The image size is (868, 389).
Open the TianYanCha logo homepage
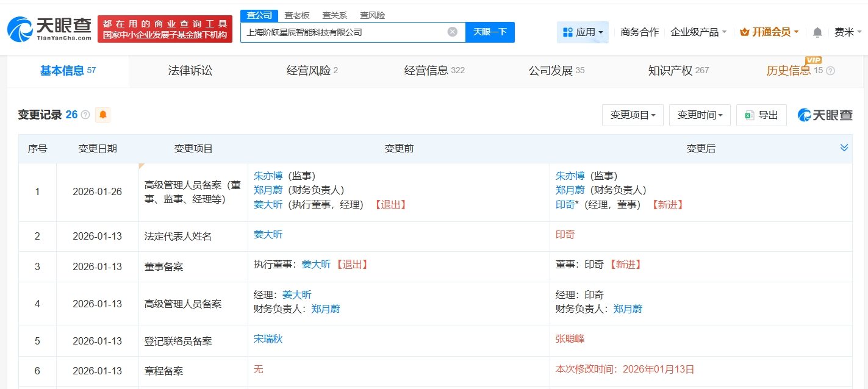point(49,28)
